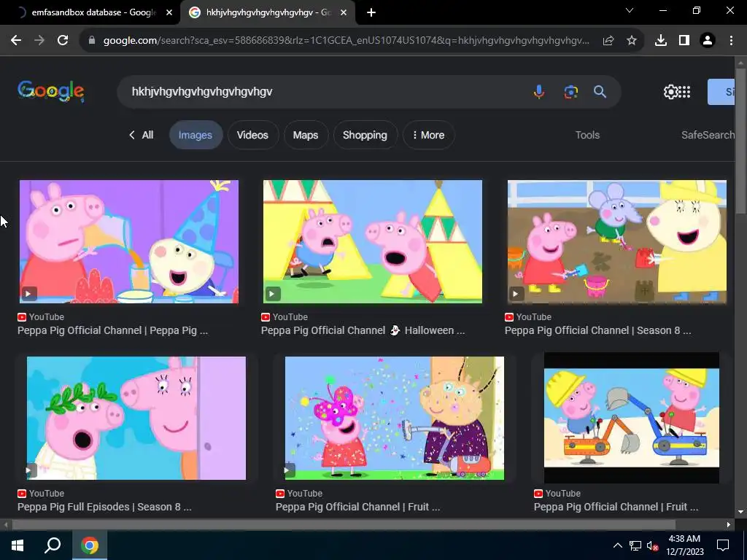747x560 pixels.
Task: Bookmark this page with the star icon
Action: pos(632,41)
